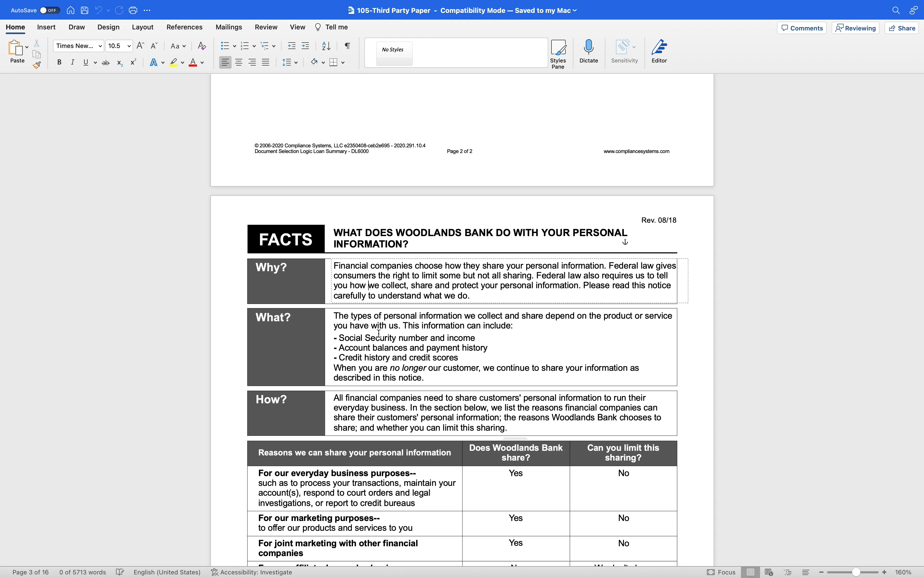Center align text icon

pos(239,62)
